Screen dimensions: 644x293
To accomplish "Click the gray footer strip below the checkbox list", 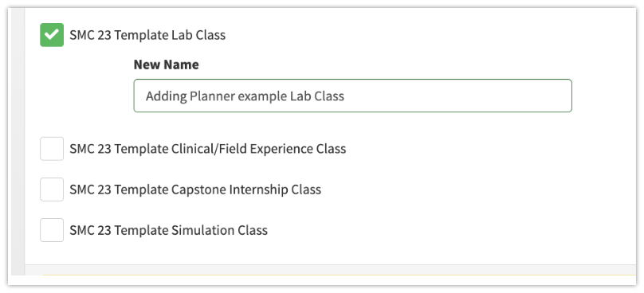I will click(x=330, y=270).
